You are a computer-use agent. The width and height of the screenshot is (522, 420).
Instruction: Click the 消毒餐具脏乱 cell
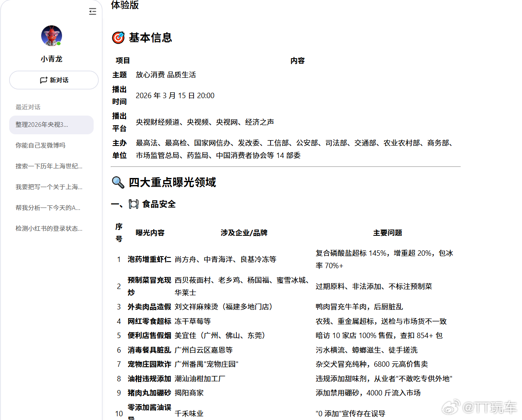(149, 350)
